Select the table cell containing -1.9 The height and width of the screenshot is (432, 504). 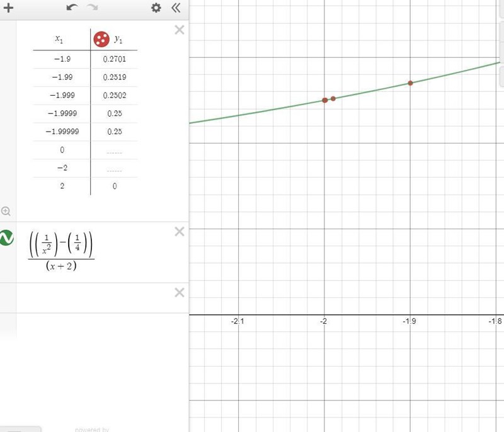pyautogui.click(x=61, y=59)
